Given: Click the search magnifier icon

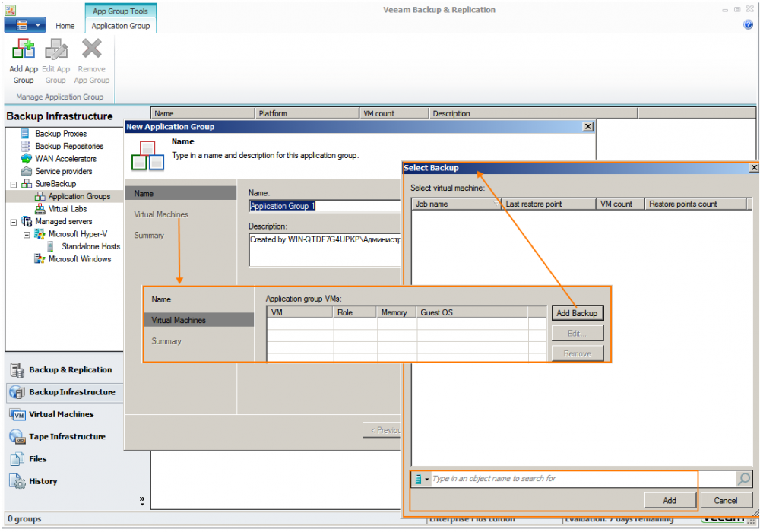Looking at the screenshot, I should tap(744, 479).
